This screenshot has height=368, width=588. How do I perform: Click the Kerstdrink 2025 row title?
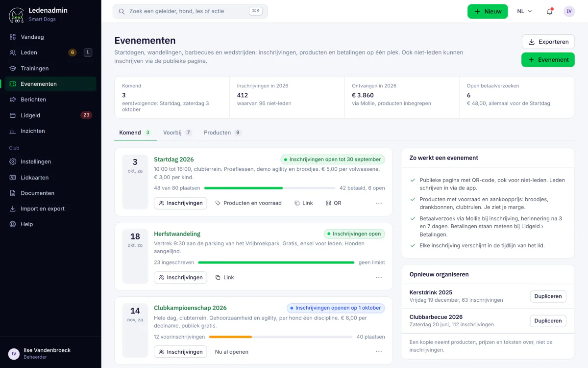coord(431,292)
